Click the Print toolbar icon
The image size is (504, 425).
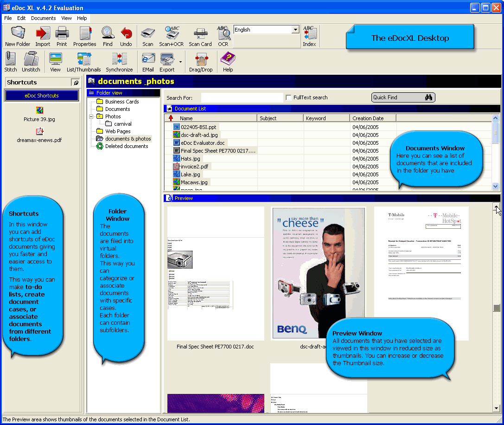tap(62, 37)
